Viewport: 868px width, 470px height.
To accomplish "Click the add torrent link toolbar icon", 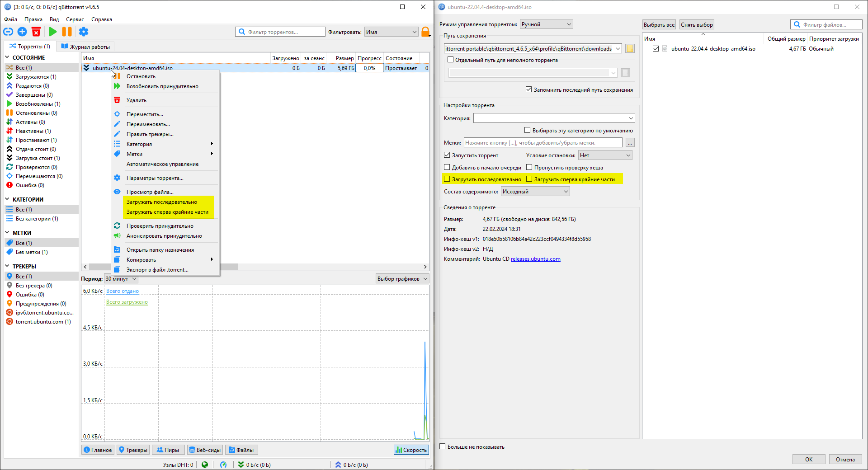I will [x=8, y=32].
